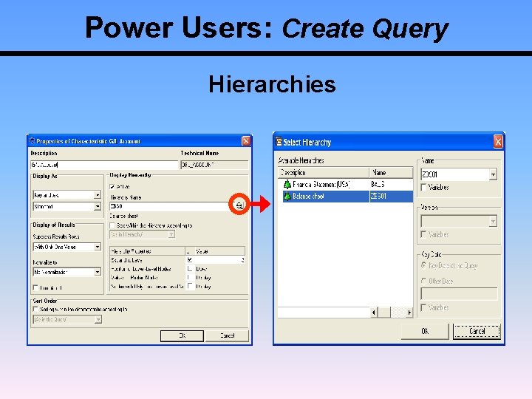Click Cancel in Properties of Characteristic dialog
Viewport: 532px width, 399px height.
[228, 335]
